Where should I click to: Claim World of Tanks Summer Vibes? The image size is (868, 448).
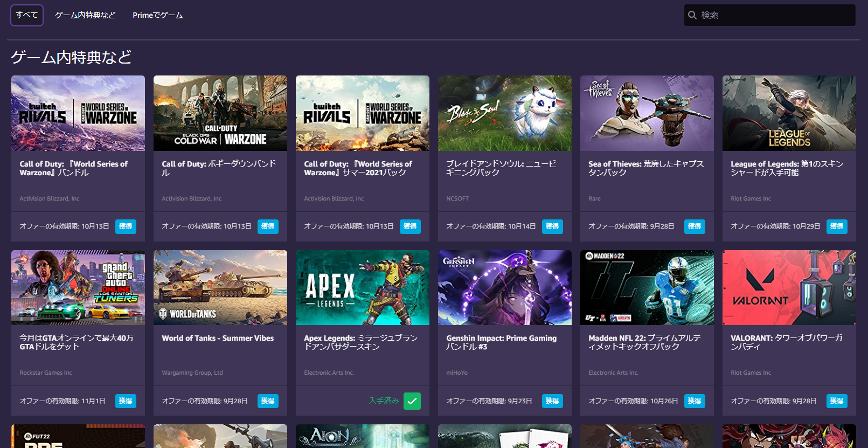point(268,401)
